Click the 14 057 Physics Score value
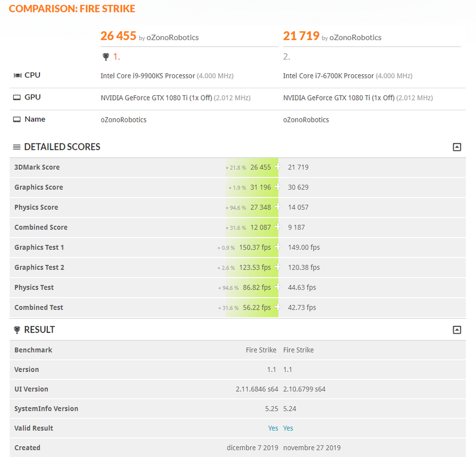 [x=298, y=207]
